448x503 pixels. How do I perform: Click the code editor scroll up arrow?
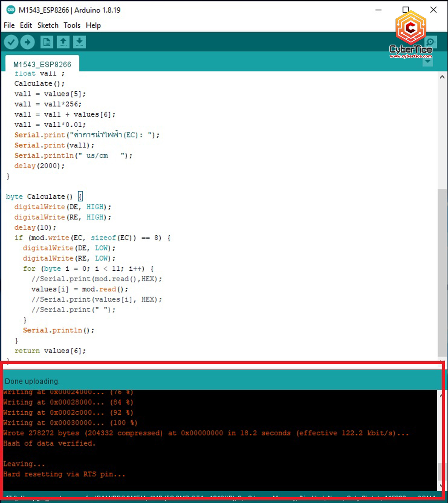pos(442,77)
